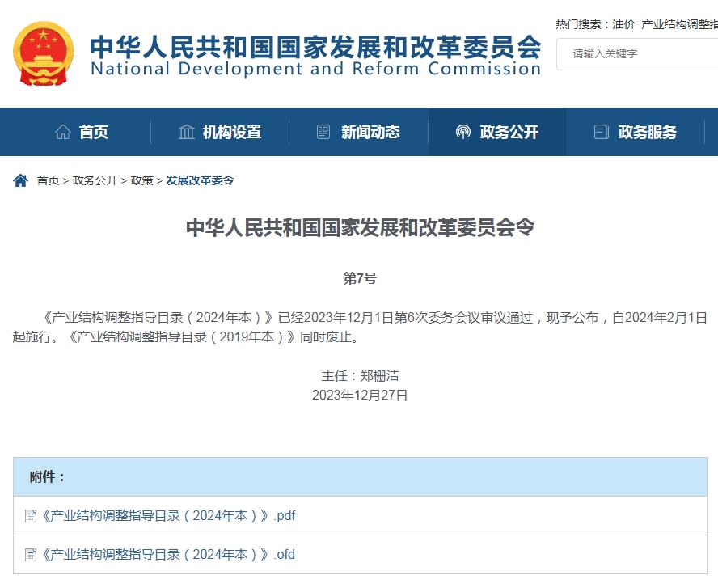Click the building icon next to 机构设置
Screen dimensions: 718x588
(x=187, y=132)
